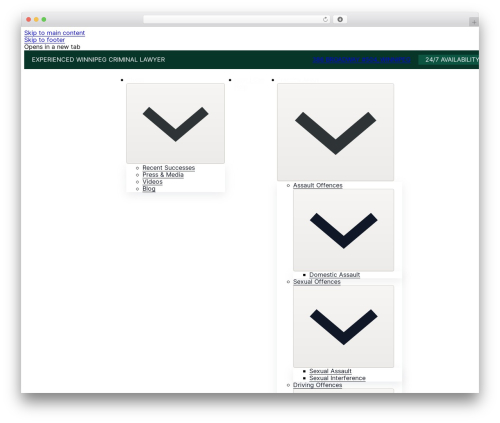
Task: Click Experienced Winnipeg Criminal Lawyer text
Action: click(98, 60)
